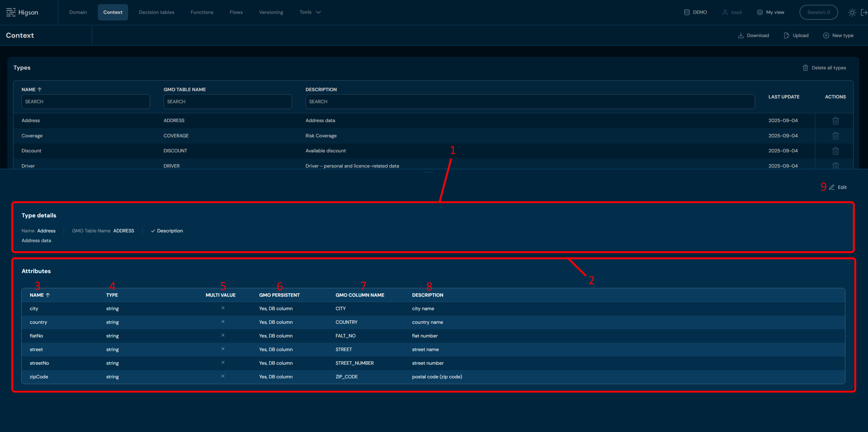Collapse the Description expander in Type details

coord(167,231)
